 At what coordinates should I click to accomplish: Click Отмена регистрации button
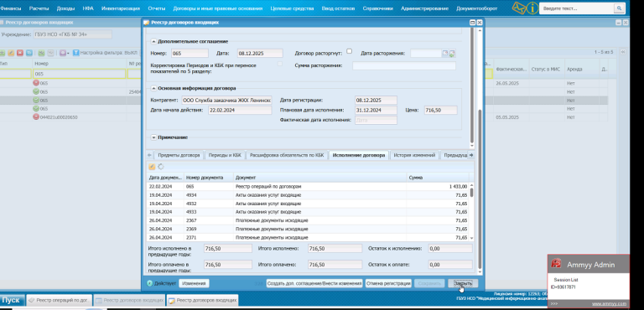pos(388,283)
